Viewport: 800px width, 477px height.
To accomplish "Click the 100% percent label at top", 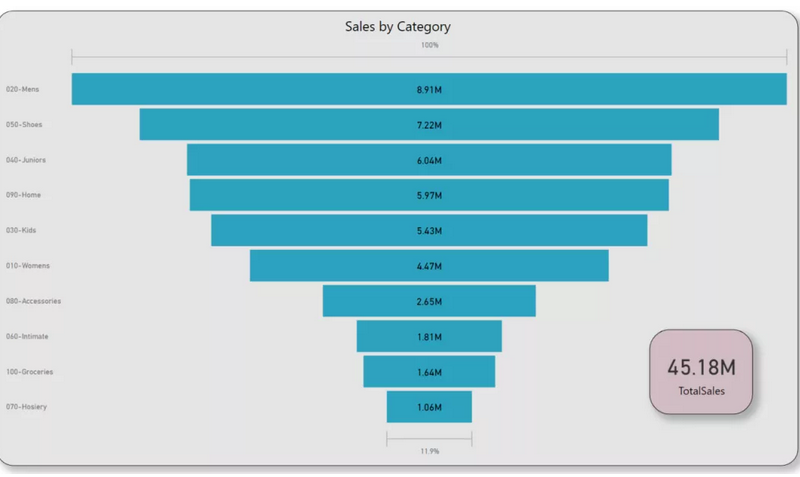I will point(429,45).
